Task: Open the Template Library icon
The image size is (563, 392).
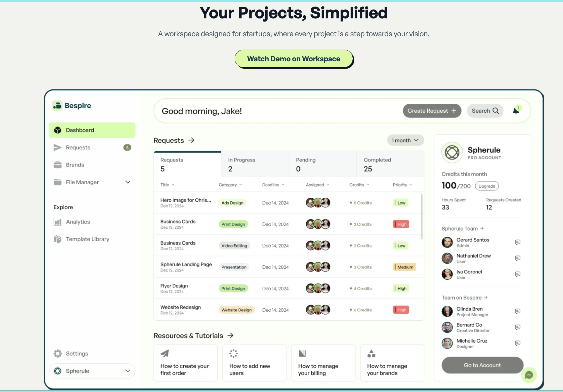Action: tap(58, 239)
